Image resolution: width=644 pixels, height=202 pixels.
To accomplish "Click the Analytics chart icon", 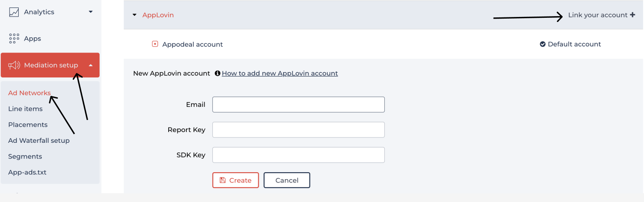I will [x=14, y=12].
